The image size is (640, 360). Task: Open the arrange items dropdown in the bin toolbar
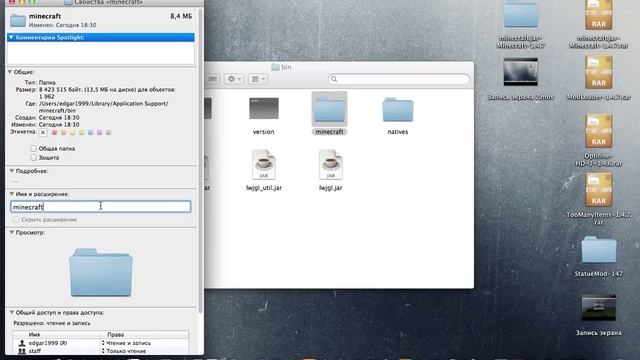click(258, 79)
